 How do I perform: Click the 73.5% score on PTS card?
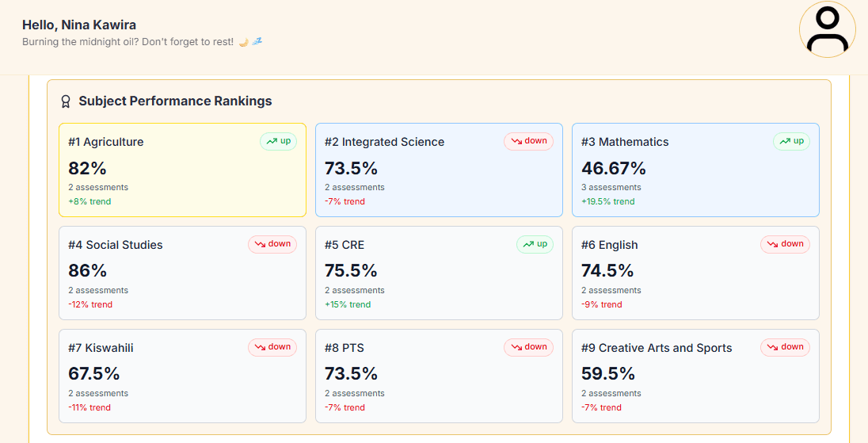(x=351, y=374)
